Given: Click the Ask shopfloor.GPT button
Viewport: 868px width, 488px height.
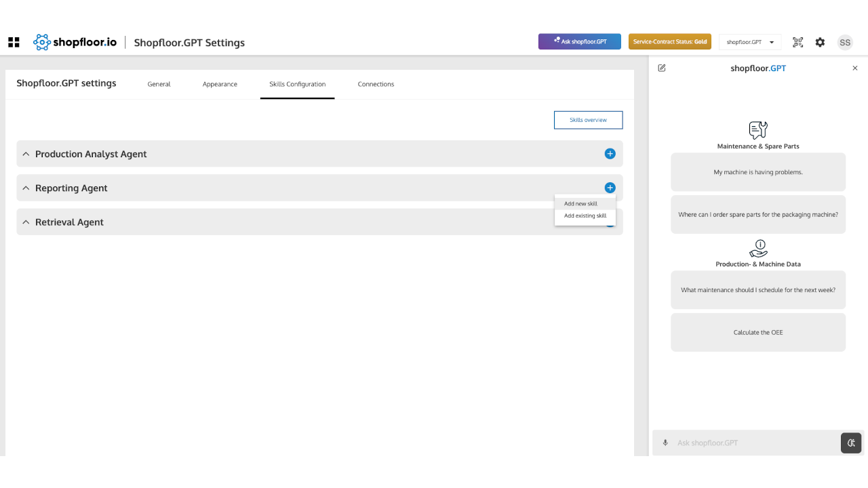Looking at the screenshot, I should (580, 42).
